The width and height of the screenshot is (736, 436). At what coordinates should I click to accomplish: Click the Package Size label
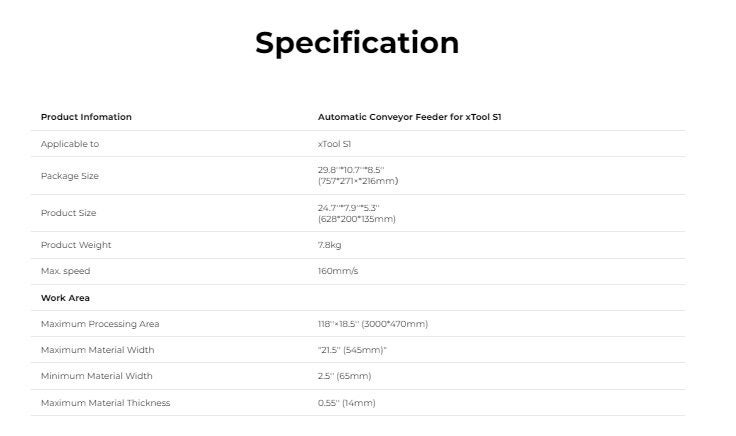click(x=70, y=176)
